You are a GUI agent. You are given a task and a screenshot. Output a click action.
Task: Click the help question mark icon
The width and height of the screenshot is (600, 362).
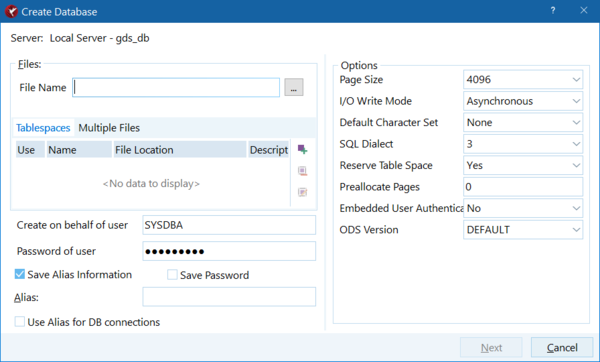click(x=553, y=11)
